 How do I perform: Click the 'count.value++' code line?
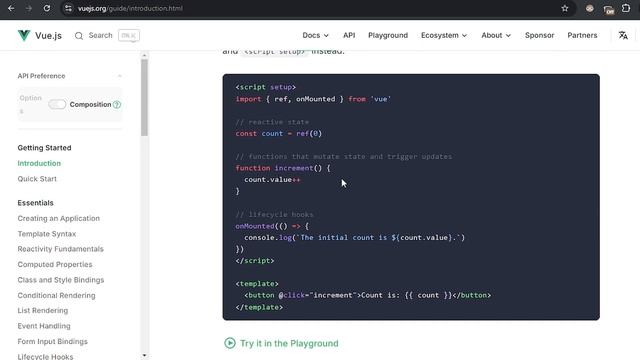click(x=272, y=180)
